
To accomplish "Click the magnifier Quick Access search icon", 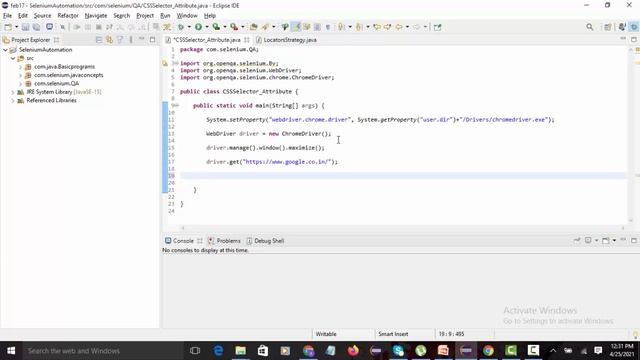I will (x=590, y=27).
